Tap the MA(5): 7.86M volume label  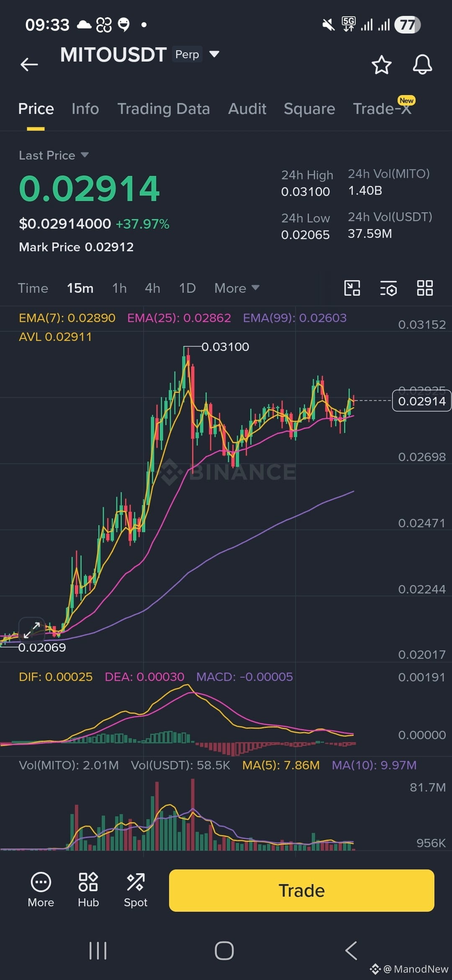(281, 765)
